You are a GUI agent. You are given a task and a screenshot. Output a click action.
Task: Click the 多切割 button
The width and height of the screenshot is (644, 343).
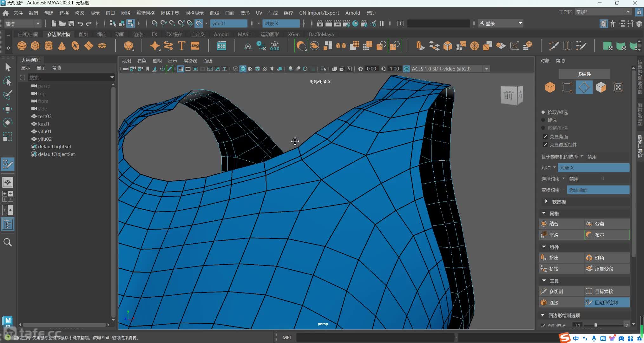[562, 291]
